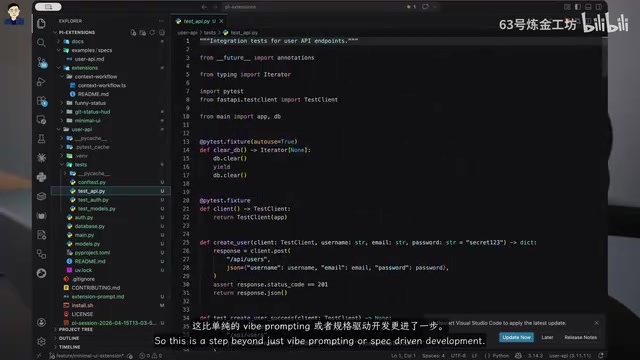
Task: Expand the PROJECT TREE section
Action: coord(110,329)
